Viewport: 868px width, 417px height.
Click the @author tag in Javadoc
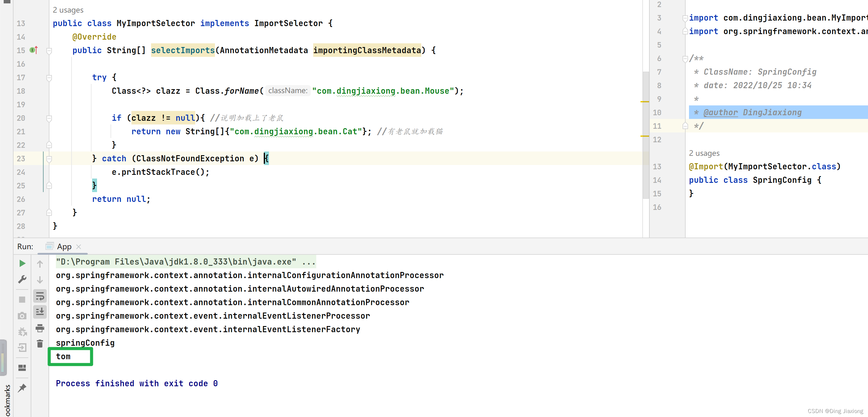[720, 112]
